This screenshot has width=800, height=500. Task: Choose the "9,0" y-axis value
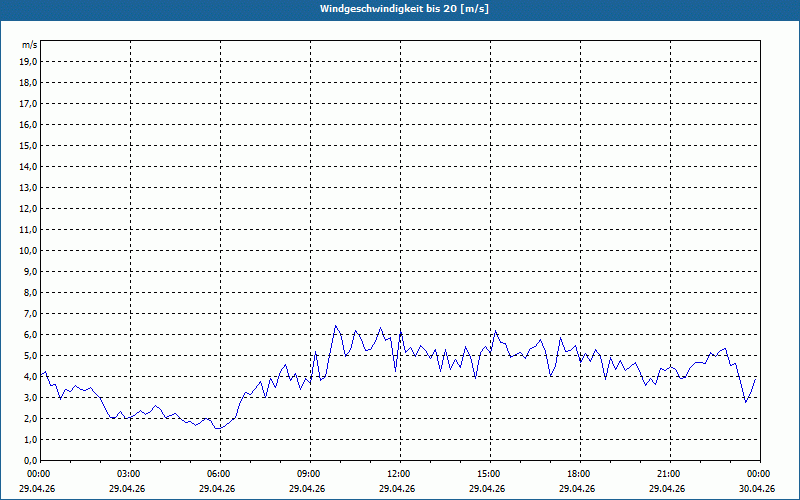click(x=30, y=271)
